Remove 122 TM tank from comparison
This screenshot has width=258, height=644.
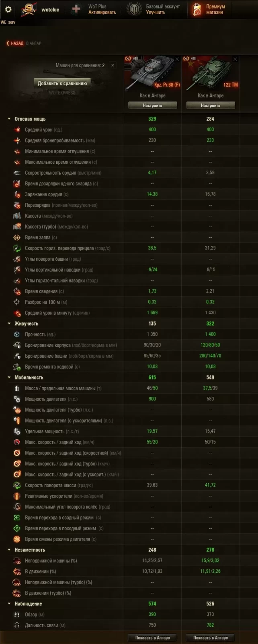235,59
